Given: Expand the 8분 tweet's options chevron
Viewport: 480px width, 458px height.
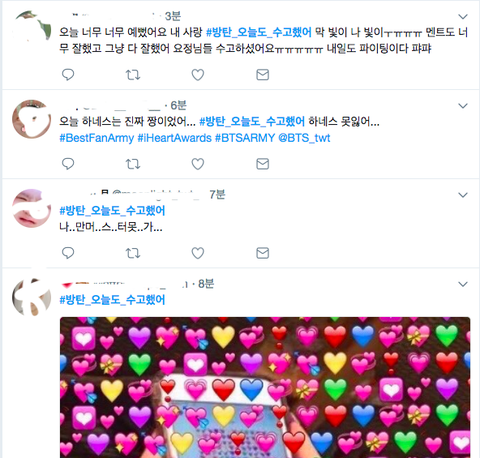Looking at the screenshot, I should (463, 284).
